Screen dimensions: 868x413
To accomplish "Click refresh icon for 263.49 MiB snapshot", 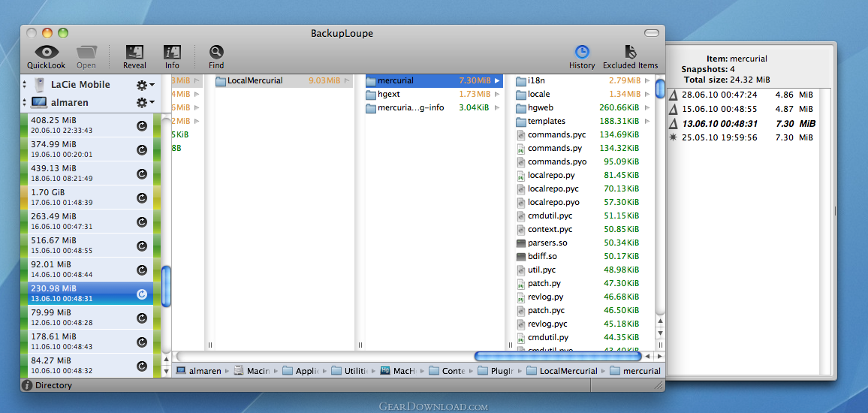I will [142, 222].
